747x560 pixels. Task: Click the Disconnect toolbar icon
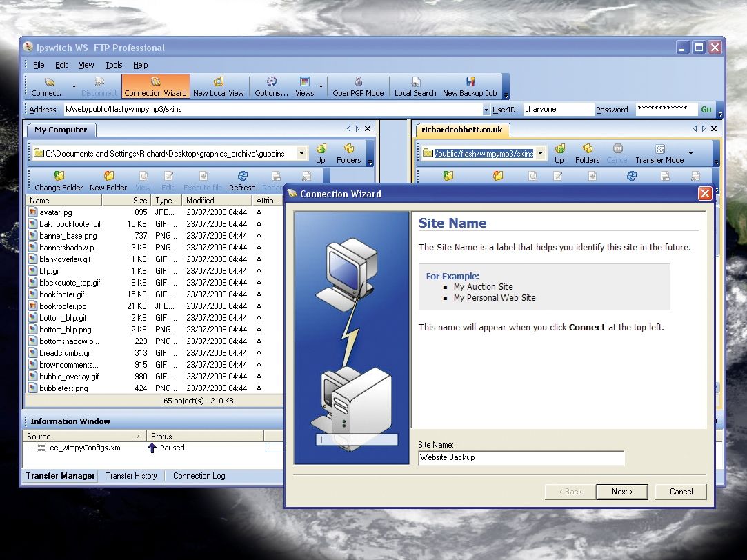[99, 86]
